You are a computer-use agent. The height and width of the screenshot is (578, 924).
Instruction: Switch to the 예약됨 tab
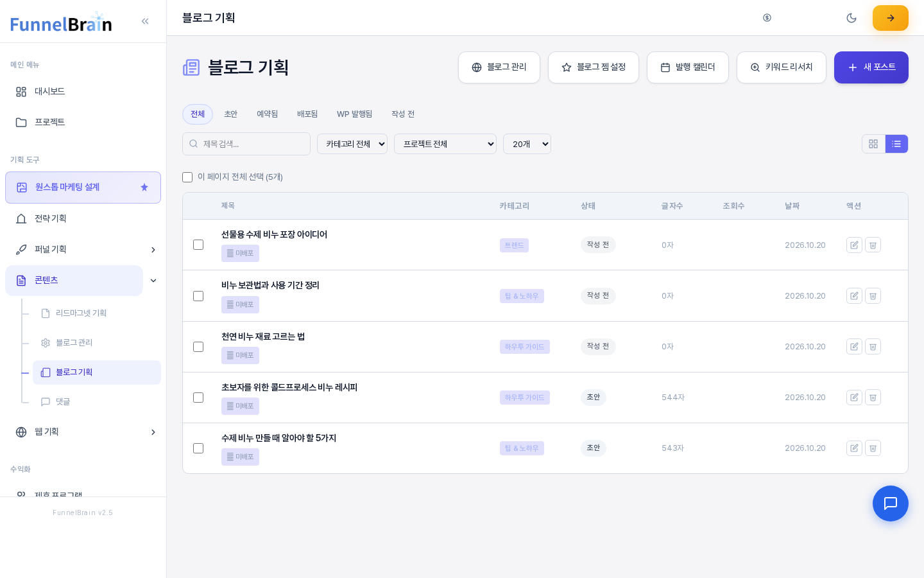[268, 114]
